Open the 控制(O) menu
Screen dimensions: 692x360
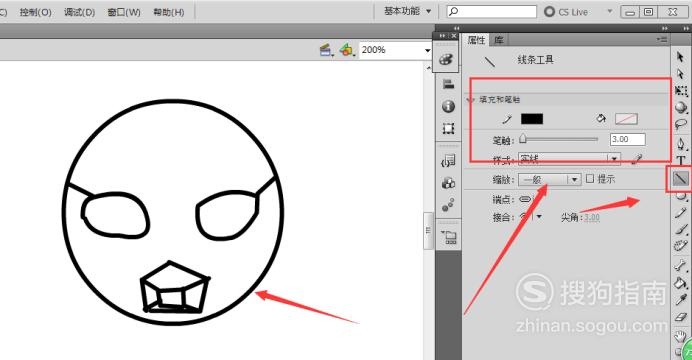(35, 12)
